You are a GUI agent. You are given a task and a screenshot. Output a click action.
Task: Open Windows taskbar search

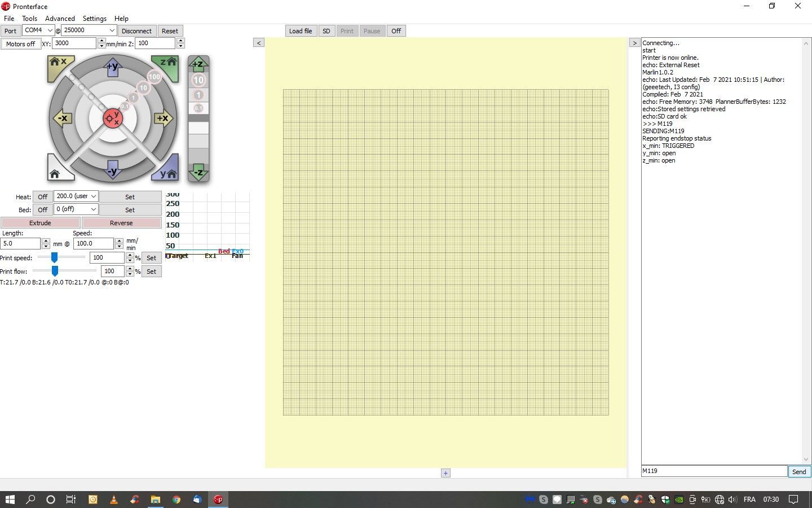(x=30, y=500)
